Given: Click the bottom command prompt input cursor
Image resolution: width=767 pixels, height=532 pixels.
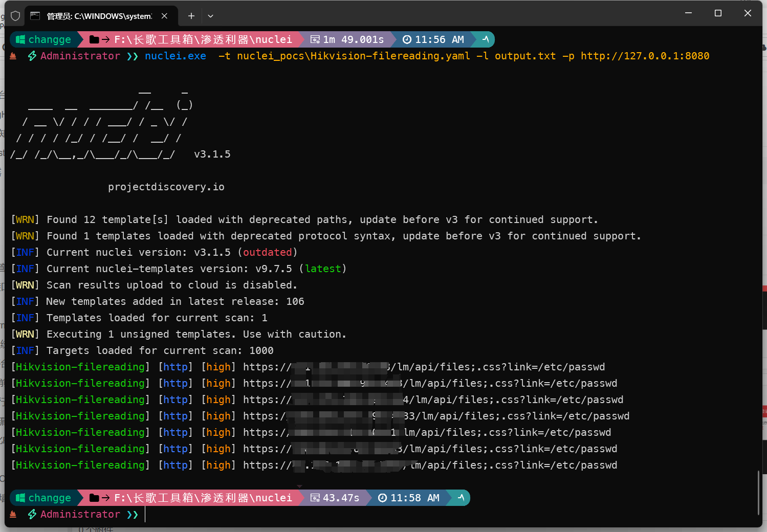Looking at the screenshot, I should pos(145,514).
